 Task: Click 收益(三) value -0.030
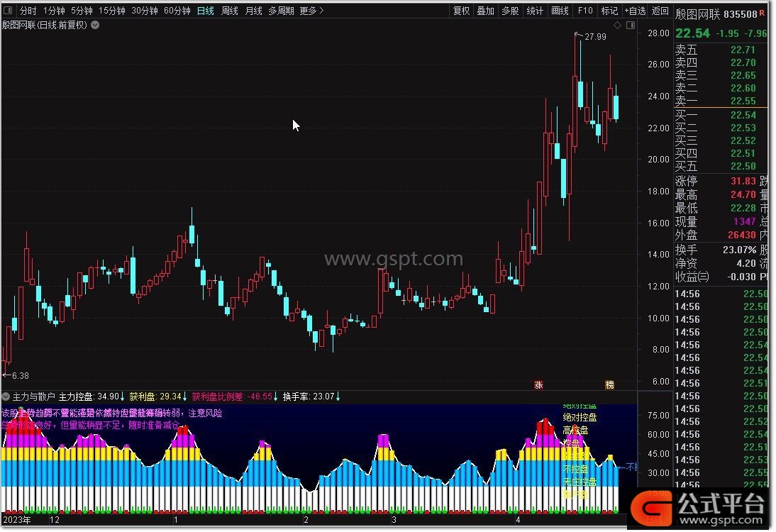[741, 277]
